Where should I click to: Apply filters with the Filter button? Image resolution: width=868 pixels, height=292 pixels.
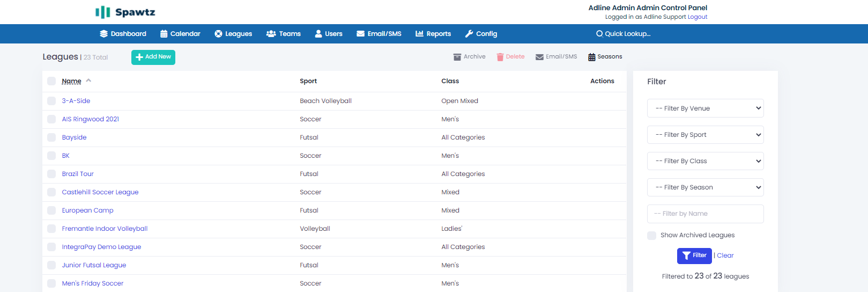point(694,255)
